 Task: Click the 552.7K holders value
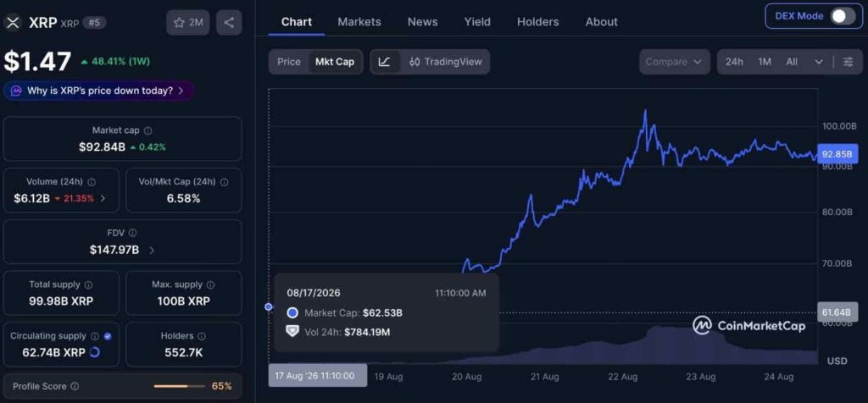click(184, 352)
